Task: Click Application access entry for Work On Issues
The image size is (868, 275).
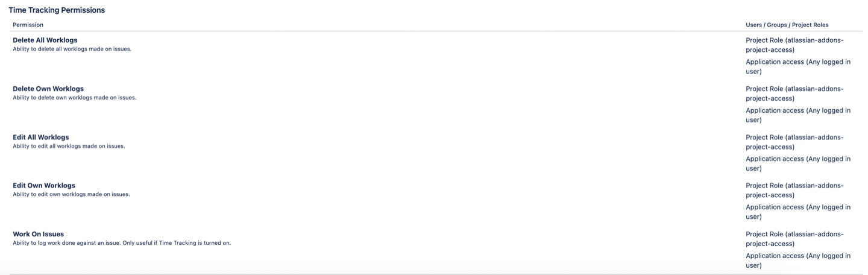Action: tap(798, 260)
